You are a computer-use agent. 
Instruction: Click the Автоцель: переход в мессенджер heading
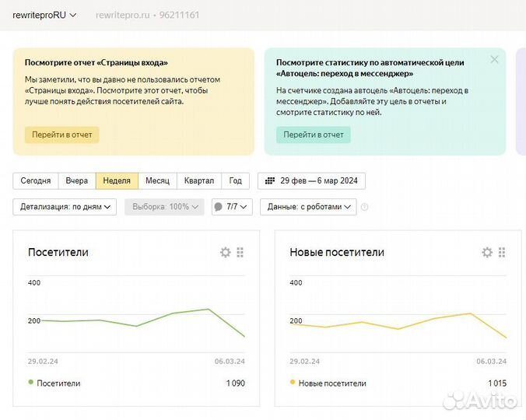click(370, 68)
